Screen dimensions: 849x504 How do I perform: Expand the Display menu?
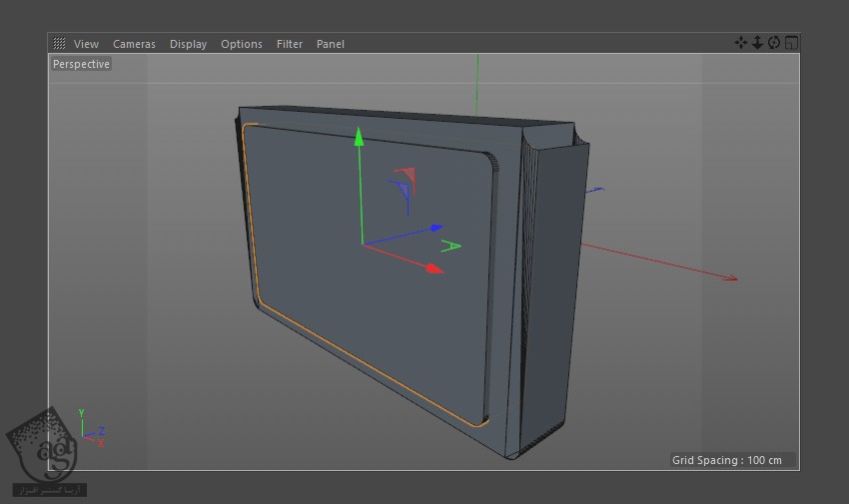[188, 44]
